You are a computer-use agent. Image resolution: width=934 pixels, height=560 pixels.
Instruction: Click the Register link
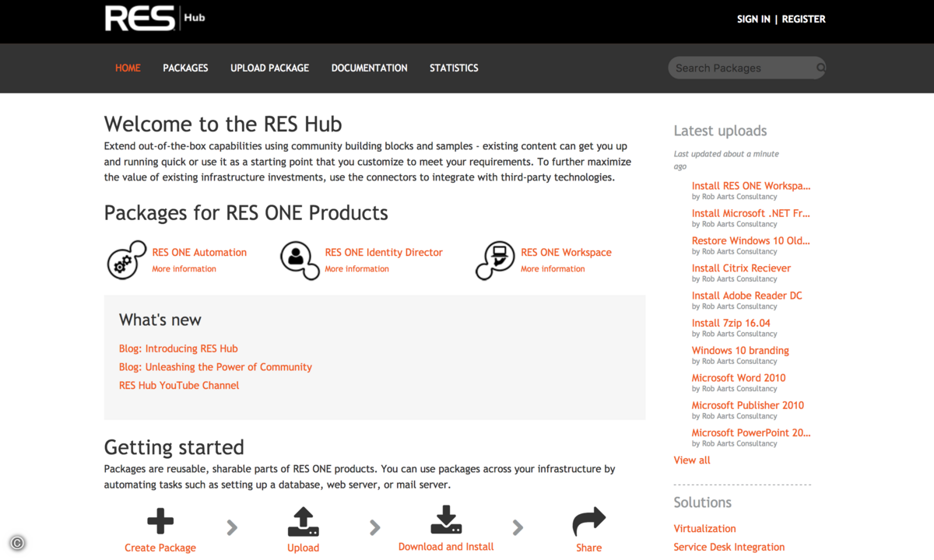[x=803, y=19]
